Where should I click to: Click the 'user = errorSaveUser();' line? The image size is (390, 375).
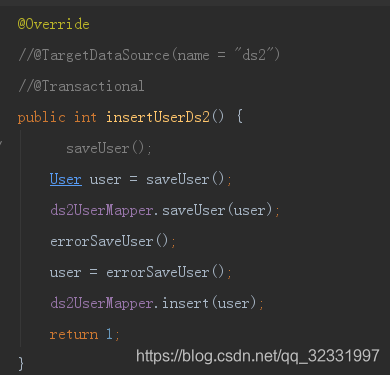(141, 272)
